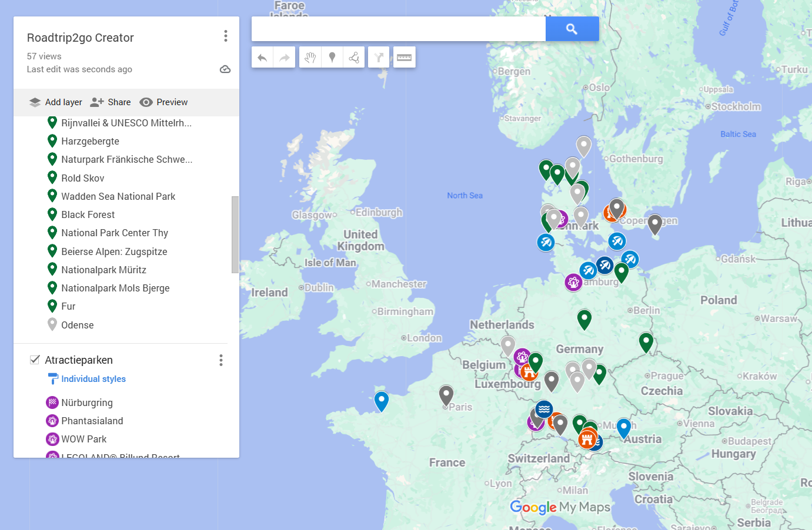Select the Draw a line tool
This screenshot has width=812, height=530.
point(353,57)
